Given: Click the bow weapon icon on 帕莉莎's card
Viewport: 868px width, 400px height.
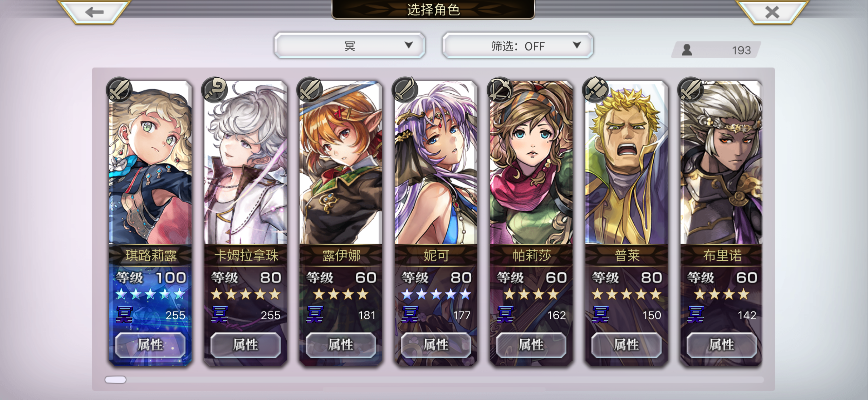Looking at the screenshot, I should click(500, 90).
